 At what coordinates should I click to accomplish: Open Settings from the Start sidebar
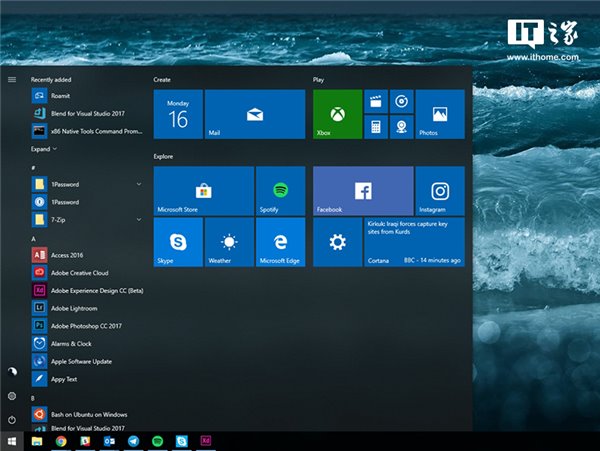point(12,396)
